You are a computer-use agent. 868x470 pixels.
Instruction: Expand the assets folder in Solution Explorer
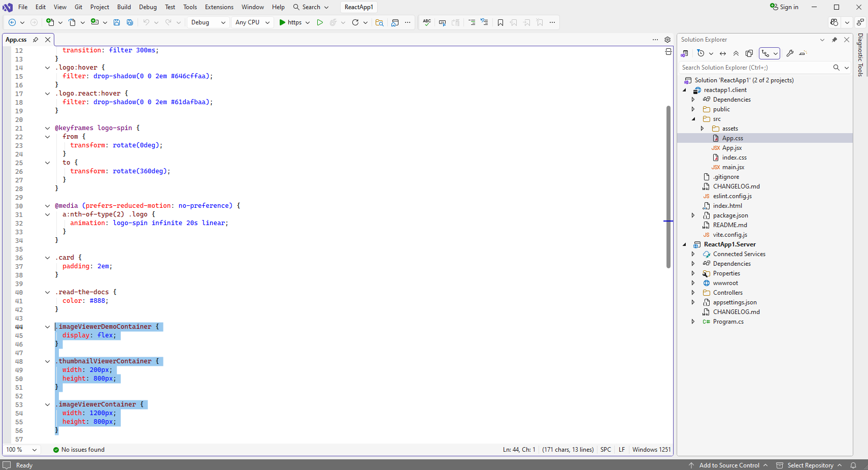[x=703, y=129]
